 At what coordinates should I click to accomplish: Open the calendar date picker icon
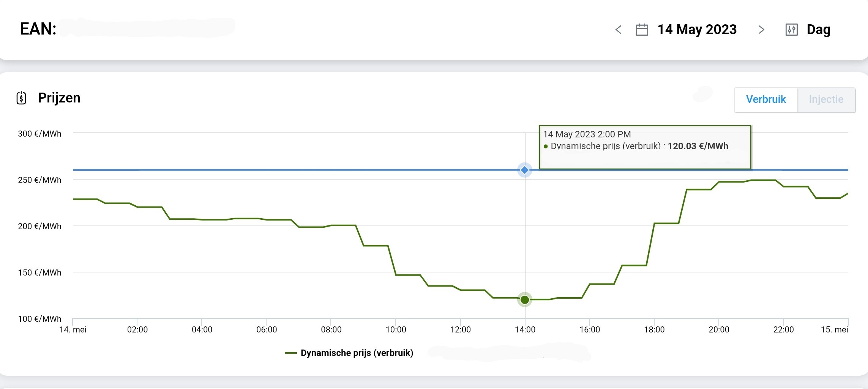pyautogui.click(x=642, y=30)
